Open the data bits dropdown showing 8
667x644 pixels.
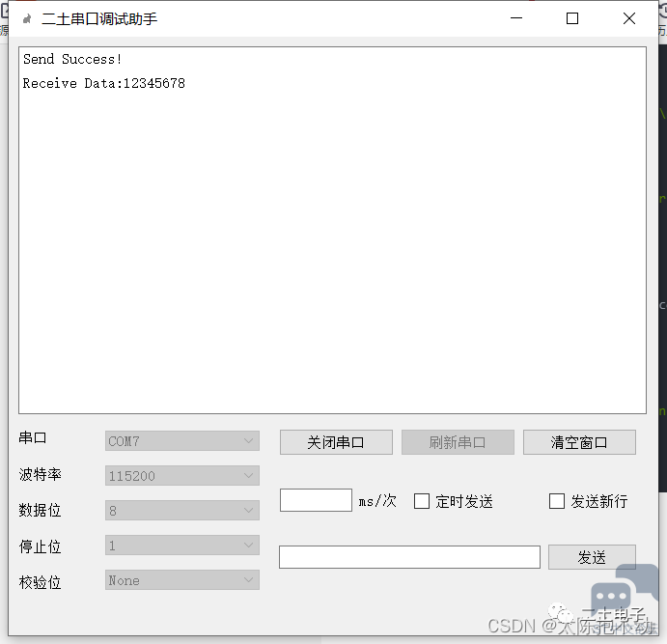point(182,511)
